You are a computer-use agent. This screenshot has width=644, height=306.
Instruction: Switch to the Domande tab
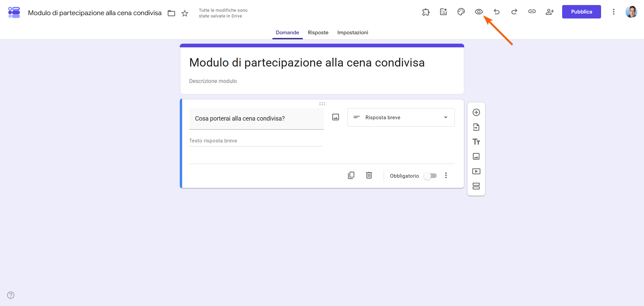287,33
